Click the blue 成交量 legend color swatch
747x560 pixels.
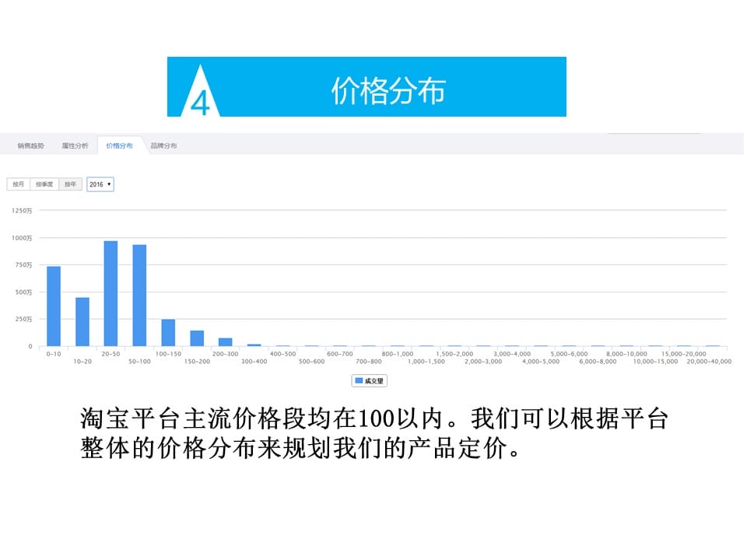359,381
